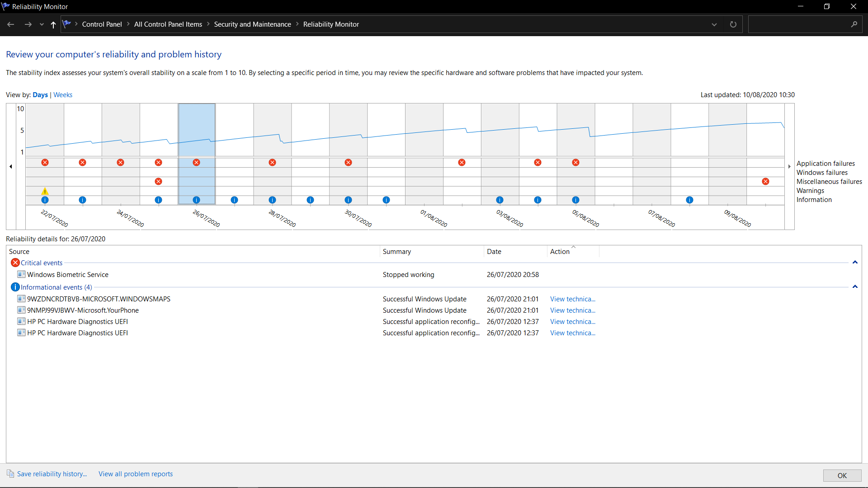
Task: Select the 01/08/2020 column in chart
Action: point(424,154)
